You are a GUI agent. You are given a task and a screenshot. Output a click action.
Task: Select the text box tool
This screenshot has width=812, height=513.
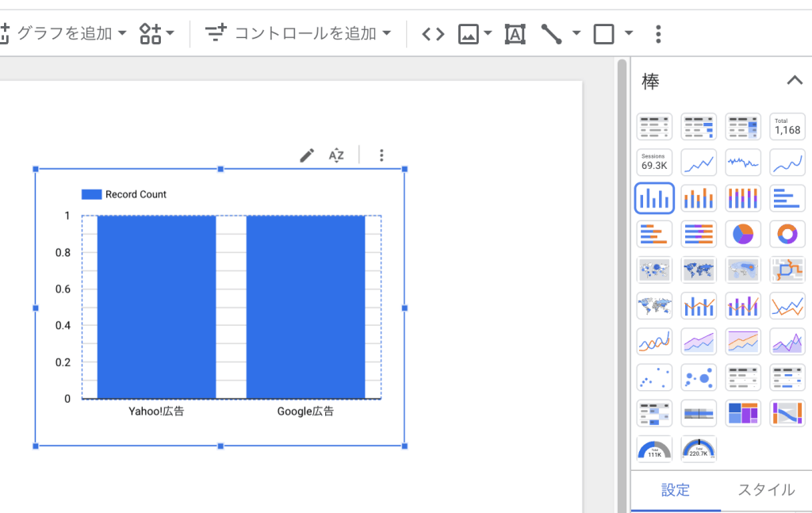pos(515,34)
